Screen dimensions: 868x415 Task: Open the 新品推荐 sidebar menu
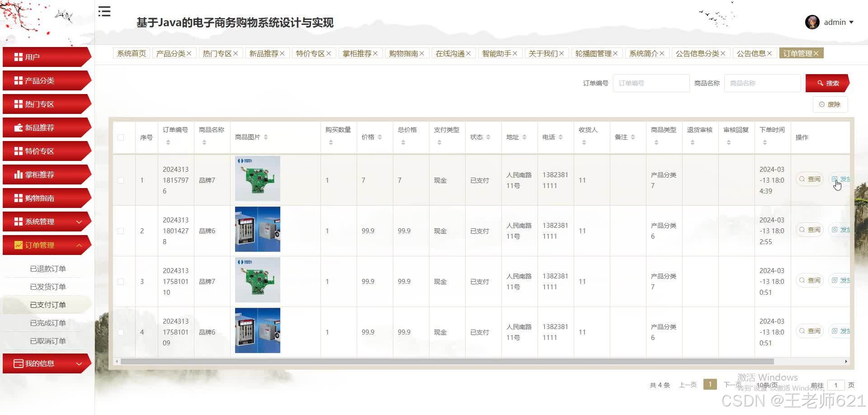47,127
